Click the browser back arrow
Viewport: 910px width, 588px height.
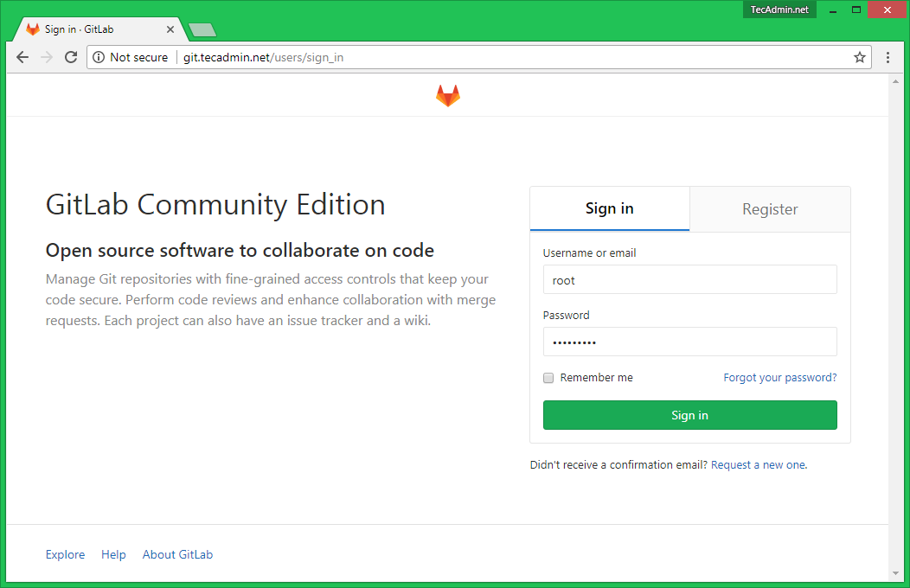22,57
